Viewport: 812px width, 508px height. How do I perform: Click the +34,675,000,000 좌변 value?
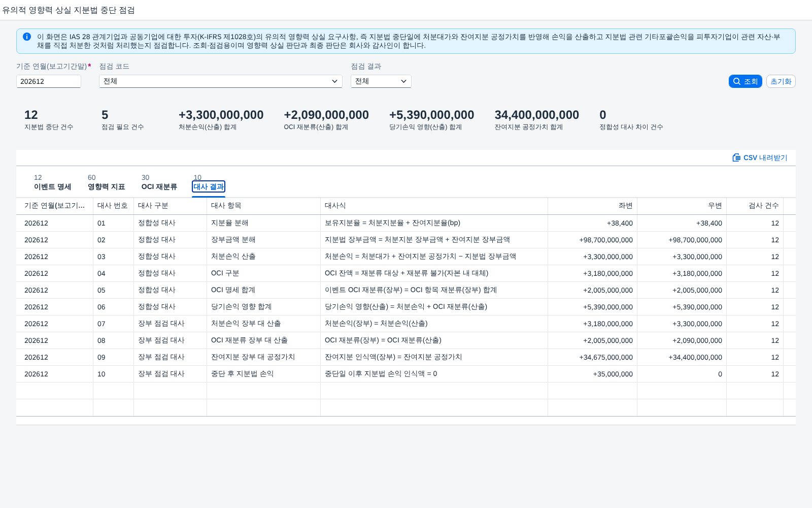click(x=606, y=358)
